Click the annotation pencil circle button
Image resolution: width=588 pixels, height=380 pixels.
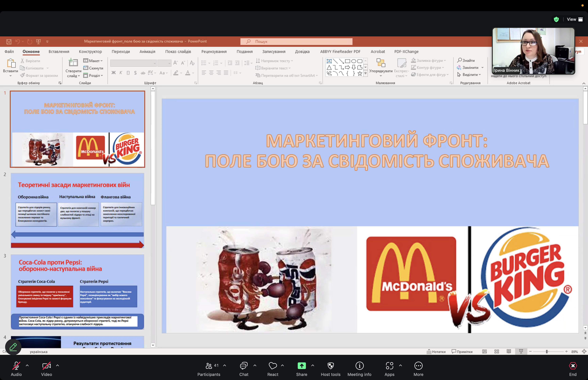[13, 347]
